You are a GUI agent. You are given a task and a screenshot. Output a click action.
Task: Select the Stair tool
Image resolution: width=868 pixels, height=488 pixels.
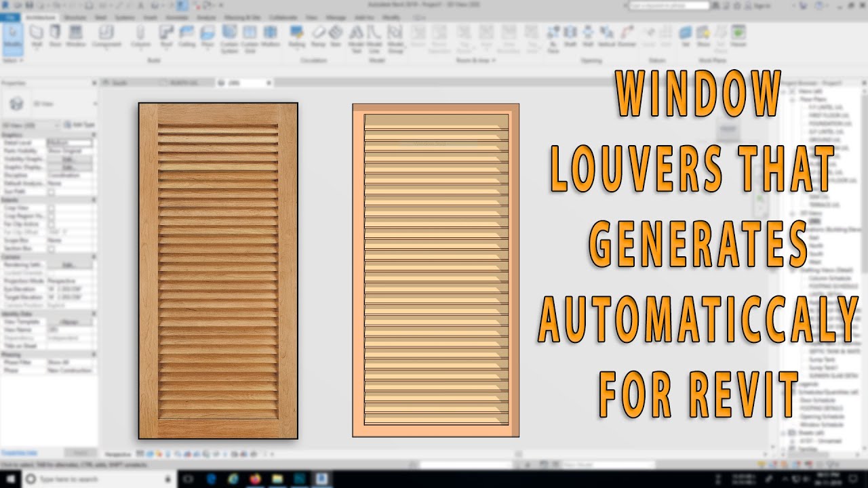coord(335,36)
